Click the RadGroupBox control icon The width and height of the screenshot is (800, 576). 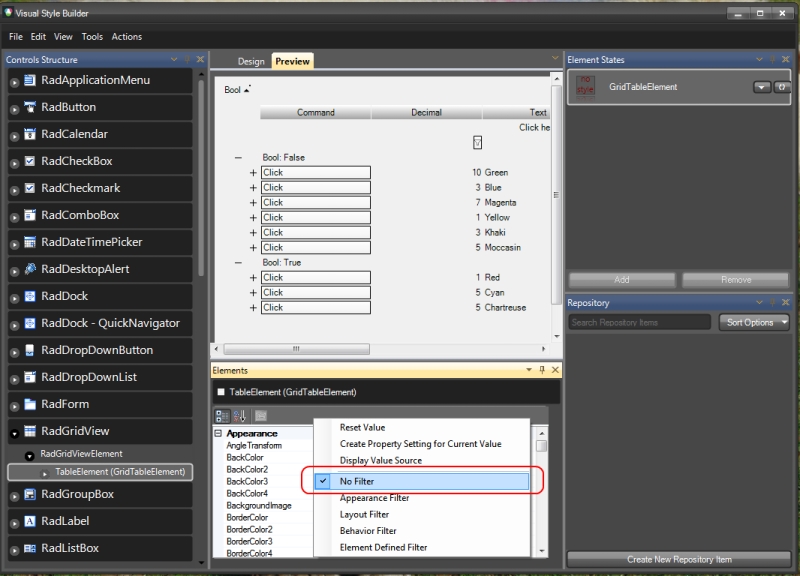pos(30,494)
